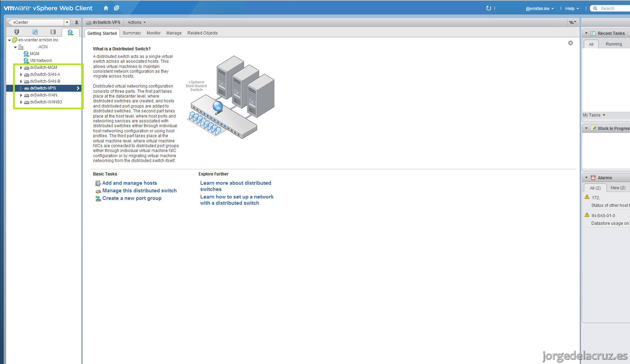Image resolution: width=630 pixels, height=364 pixels.
Task: Switch navigator to Storage view
Action: 53,32
